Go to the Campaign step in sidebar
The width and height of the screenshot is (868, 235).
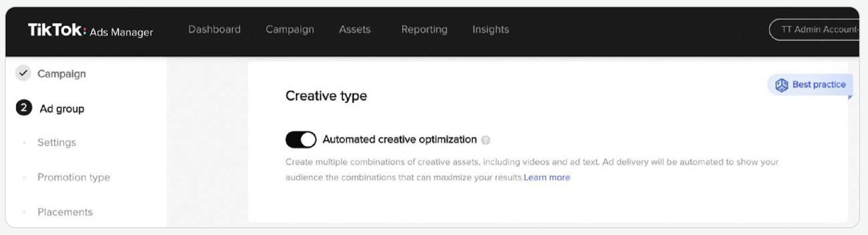coord(61,74)
